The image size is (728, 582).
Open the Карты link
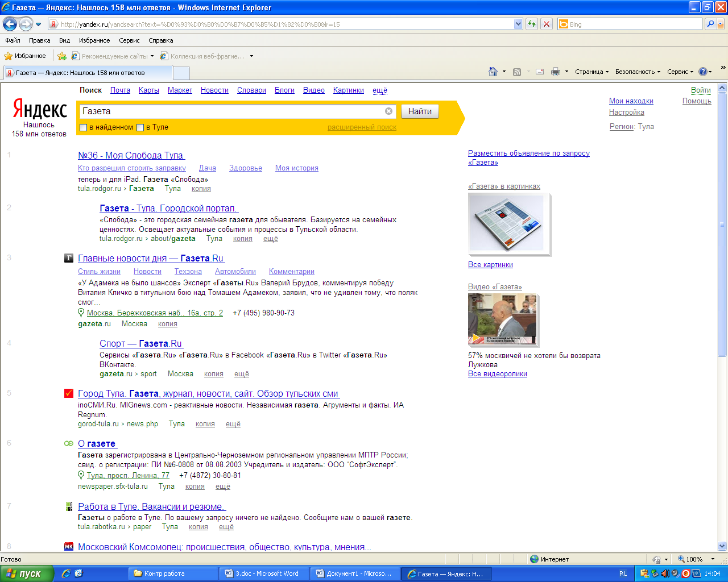click(x=149, y=90)
